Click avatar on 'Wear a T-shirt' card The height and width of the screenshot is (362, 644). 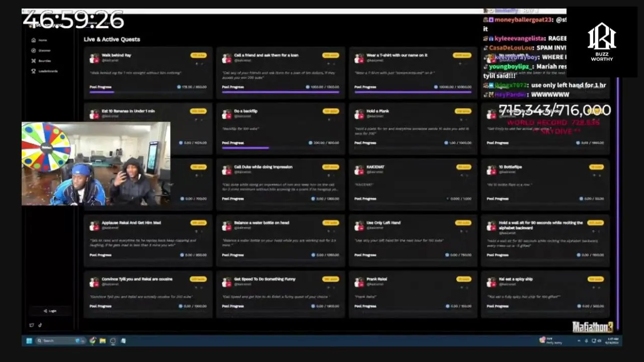tap(359, 58)
